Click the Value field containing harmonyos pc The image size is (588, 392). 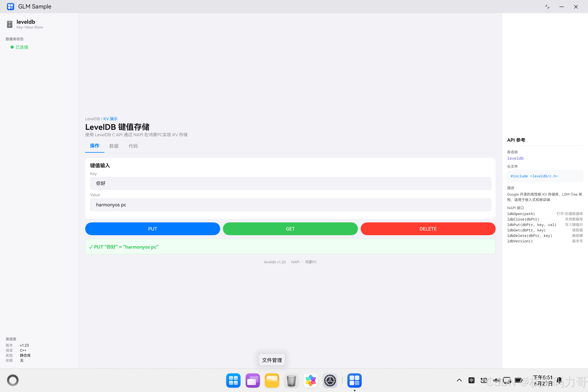(290, 205)
